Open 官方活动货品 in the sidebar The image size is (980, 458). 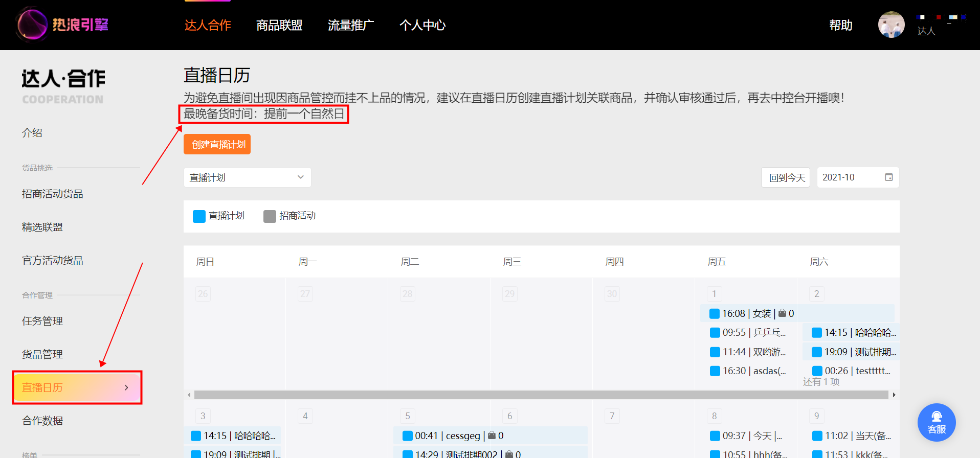point(53,261)
